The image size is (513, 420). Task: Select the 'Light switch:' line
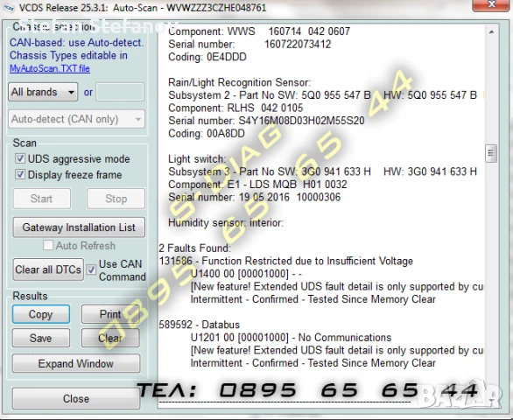[x=197, y=159]
